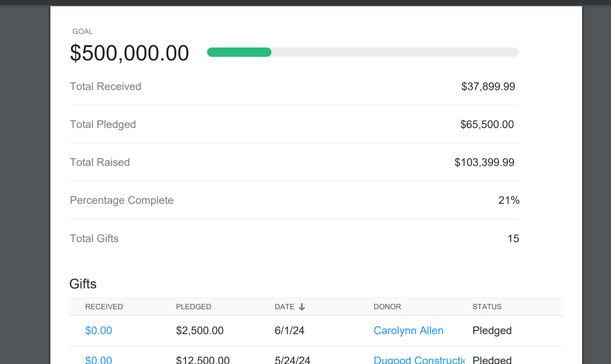Viewport: 611px width, 364px height.
Task: Open the Dugood Construction donor link
Action: click(419, 360)
